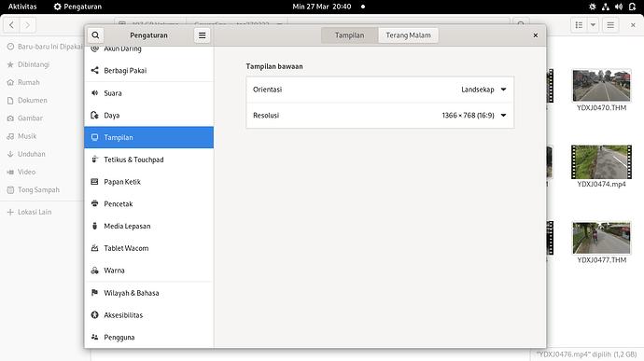Open the Pencetak printer settings

[x=148, y=203]
